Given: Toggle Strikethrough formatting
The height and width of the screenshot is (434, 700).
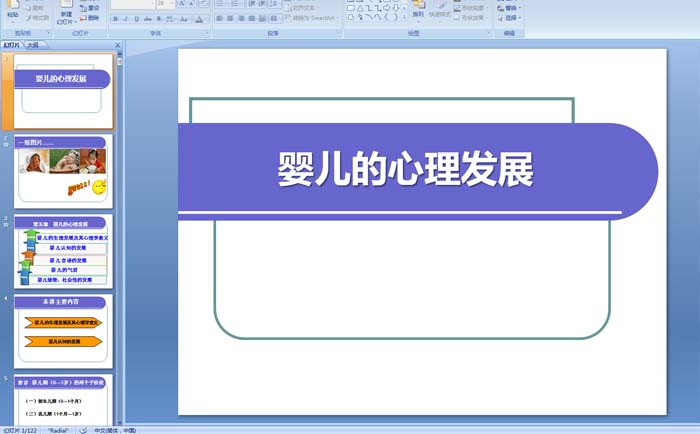Looking at the screenshot, I should pyautogui.click(x=147, y=19).
